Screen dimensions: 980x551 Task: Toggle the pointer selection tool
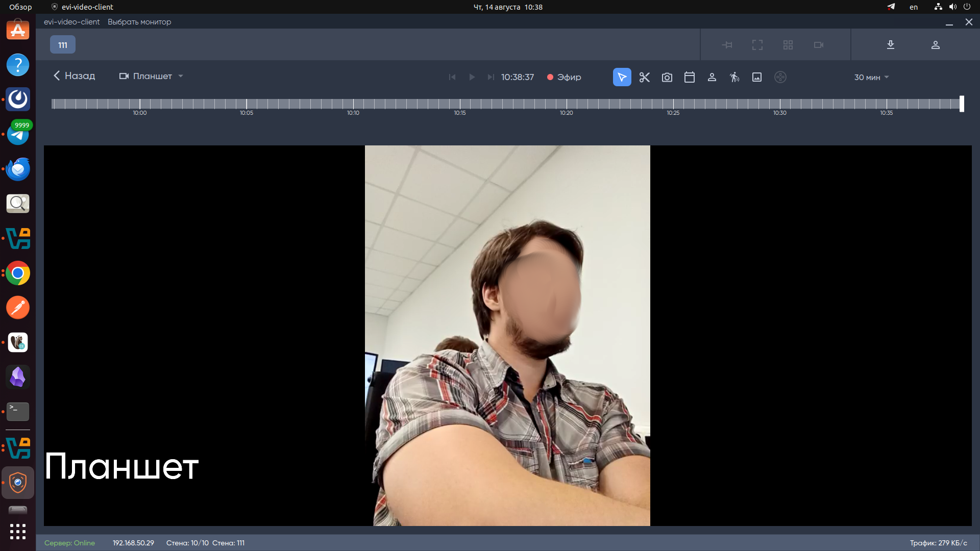pyautogui.click(x=622, y=77)
